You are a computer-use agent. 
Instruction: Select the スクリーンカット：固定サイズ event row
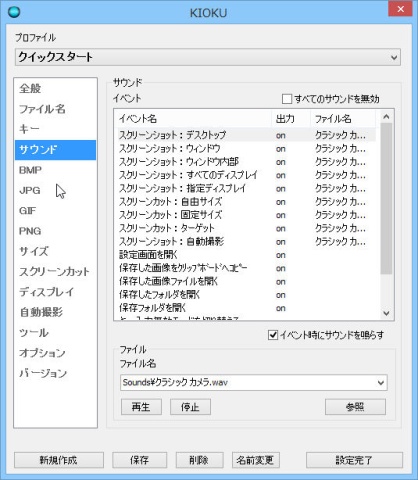point(247,215)
